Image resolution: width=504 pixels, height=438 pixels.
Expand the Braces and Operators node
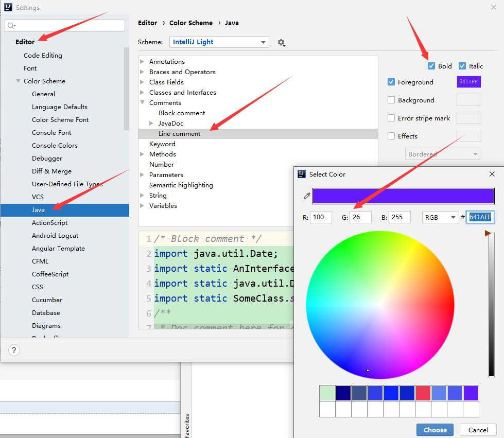pos(142,72)
